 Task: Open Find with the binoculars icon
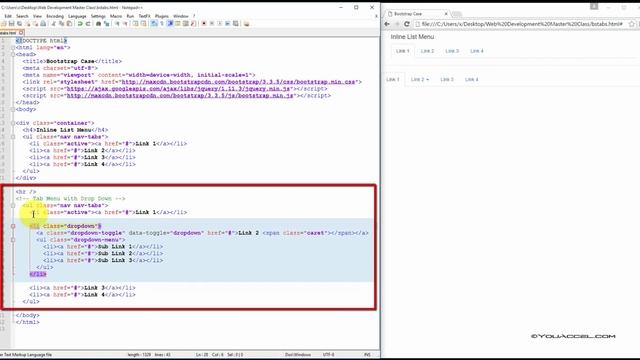point(98,24)
